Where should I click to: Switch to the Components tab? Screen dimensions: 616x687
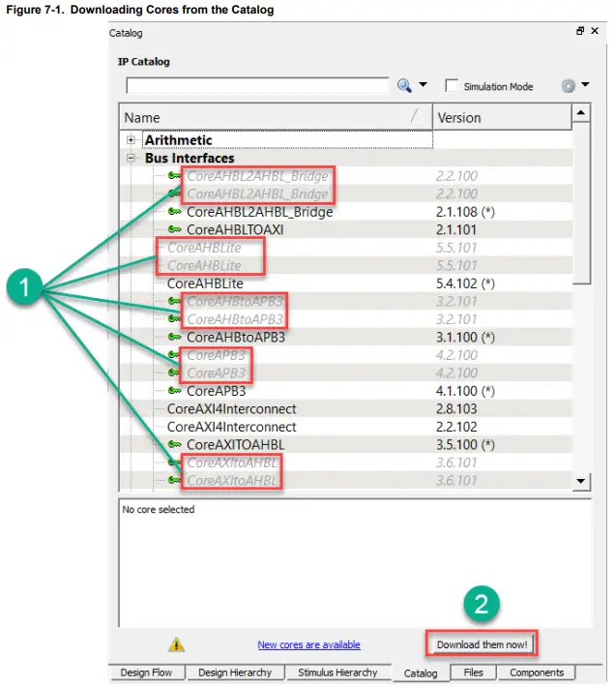point(537,672)
